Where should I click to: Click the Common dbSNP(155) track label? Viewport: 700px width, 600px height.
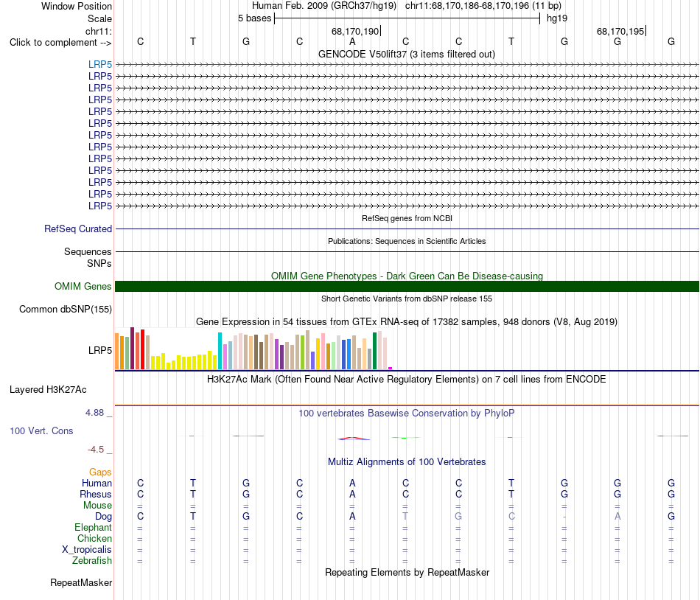point(65,309)
